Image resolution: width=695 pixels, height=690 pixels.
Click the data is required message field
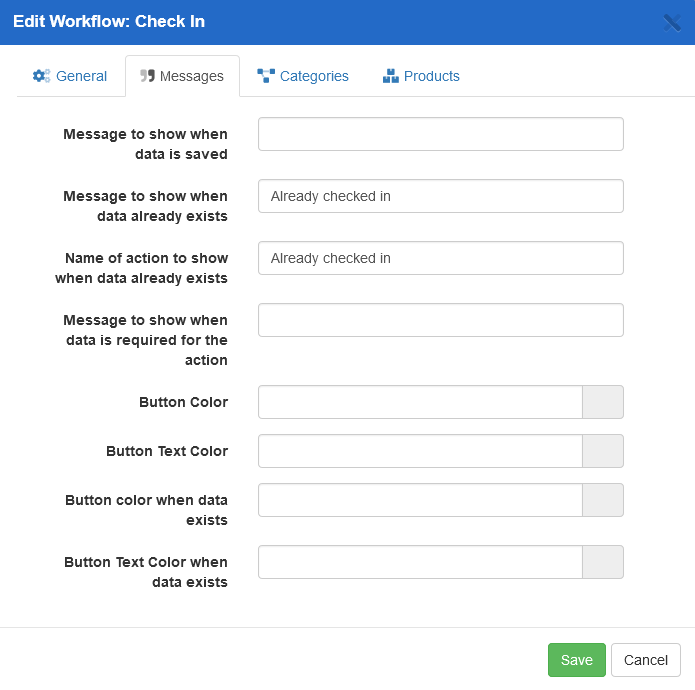click(440, 320)
